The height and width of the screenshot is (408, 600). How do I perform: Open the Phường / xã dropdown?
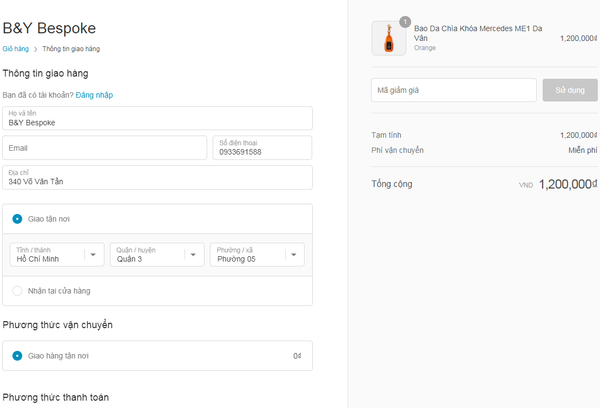point(256,255)
